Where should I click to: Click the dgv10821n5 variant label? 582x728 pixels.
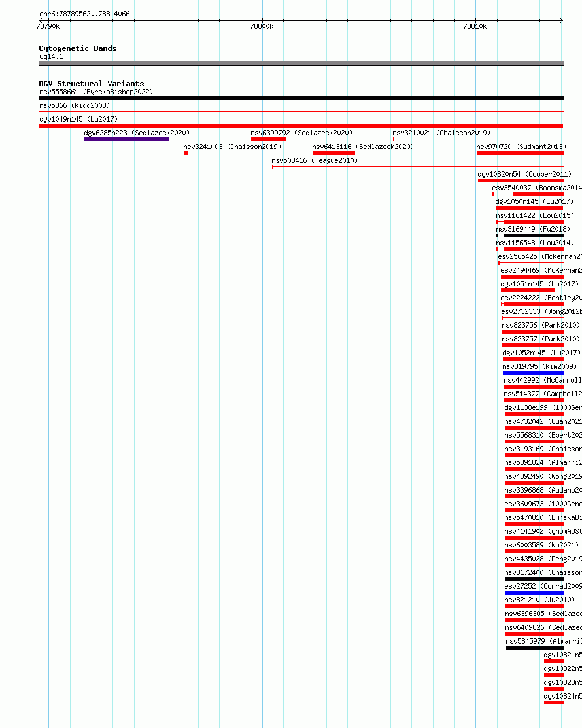coord(562,655)
